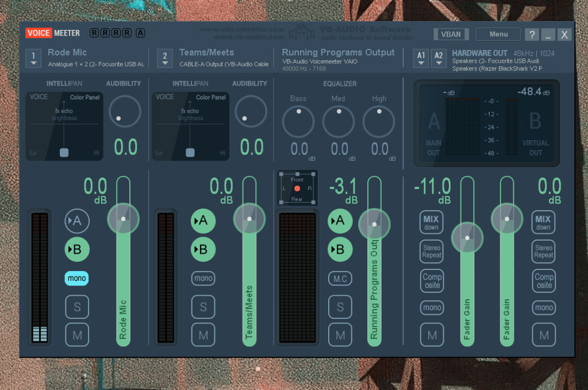This screenshot has height=390, width=588.
Task: Click the B bus Fader Gain knob
Action: [x=507, y=219]
